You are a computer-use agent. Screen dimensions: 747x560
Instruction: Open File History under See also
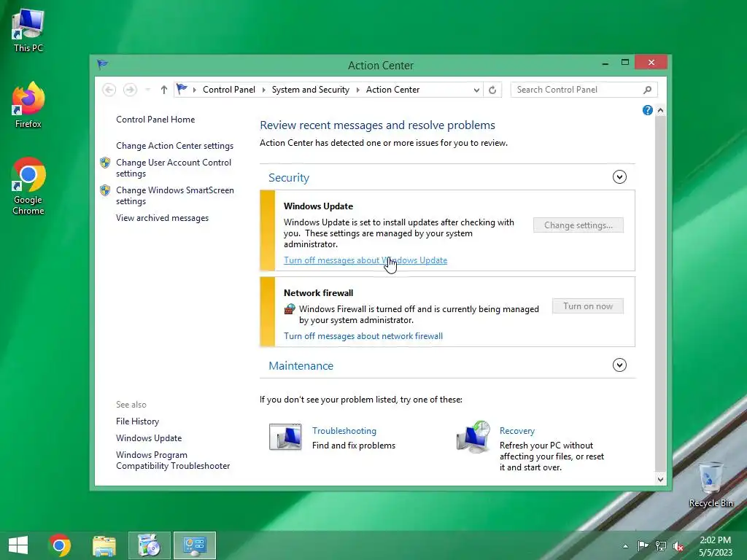[137, 421]
